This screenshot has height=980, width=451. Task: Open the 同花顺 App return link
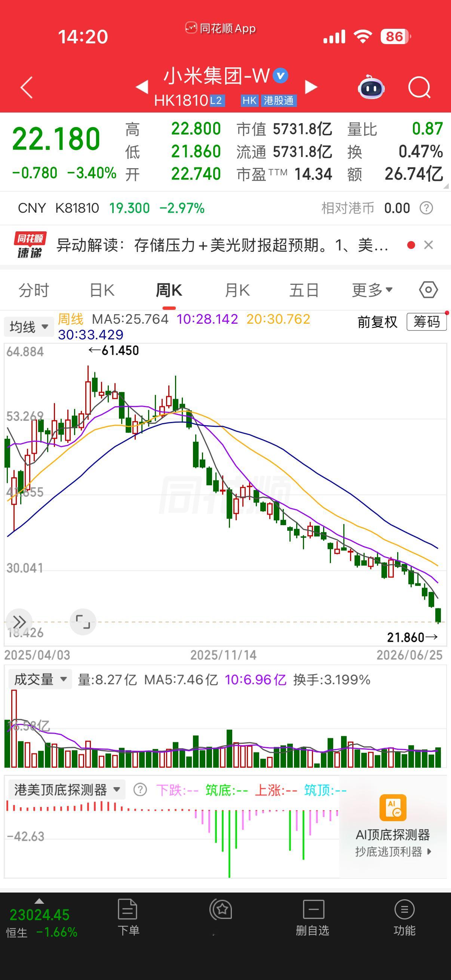pos(221,28)
